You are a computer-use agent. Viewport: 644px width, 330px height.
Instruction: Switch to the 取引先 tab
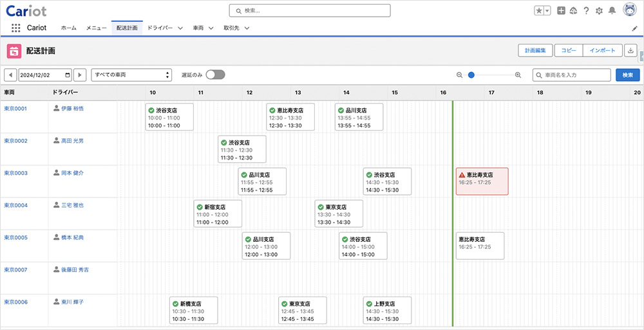[232, 28]
